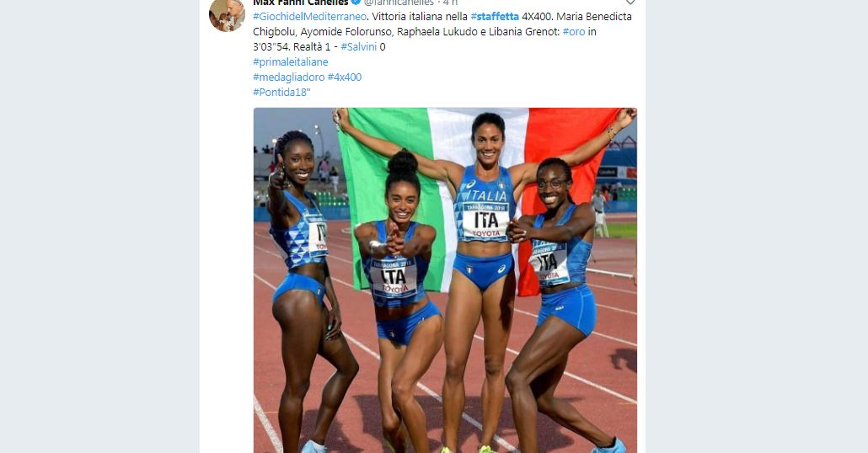The height and width of the screenshot is (453, 868).
Task: Open Max Fanni Canelles' profile avatar
Action: pos(227,14)
